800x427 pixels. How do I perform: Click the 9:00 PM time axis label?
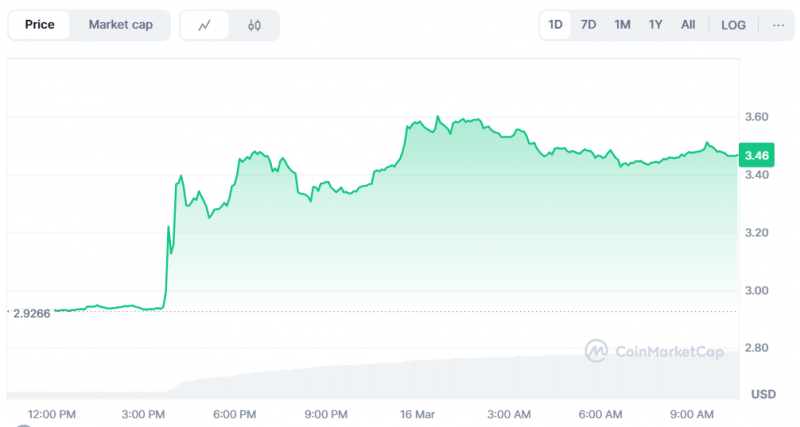click(326, 414)
